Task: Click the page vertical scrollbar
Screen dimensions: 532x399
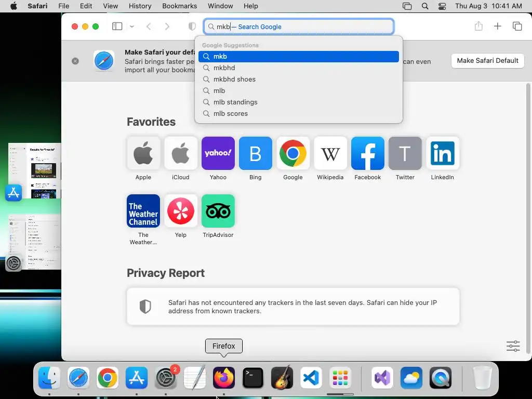Action: pyautogui.click(x=528, y=217)
